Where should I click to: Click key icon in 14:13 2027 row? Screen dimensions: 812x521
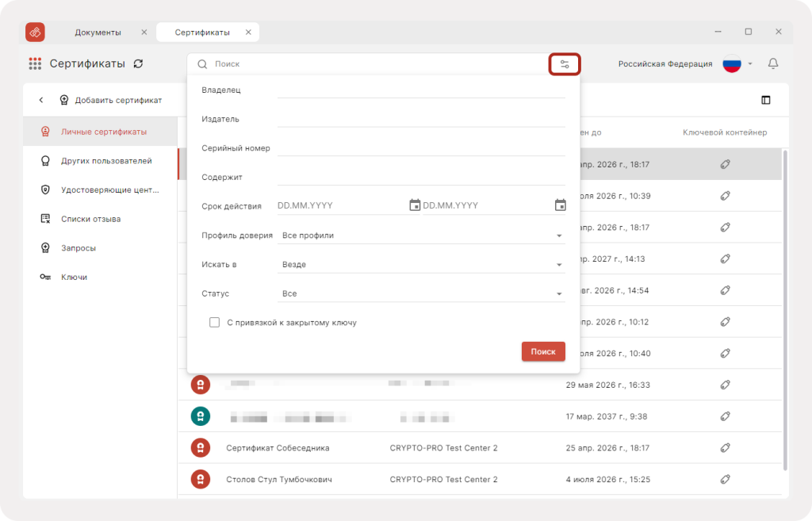point(725,259)
